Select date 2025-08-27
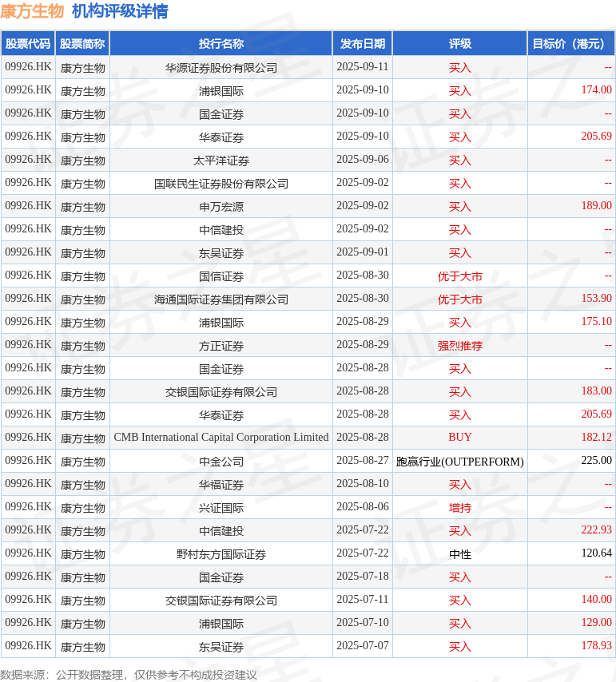Screen dimensions: 616x682 tap(363, 460)
